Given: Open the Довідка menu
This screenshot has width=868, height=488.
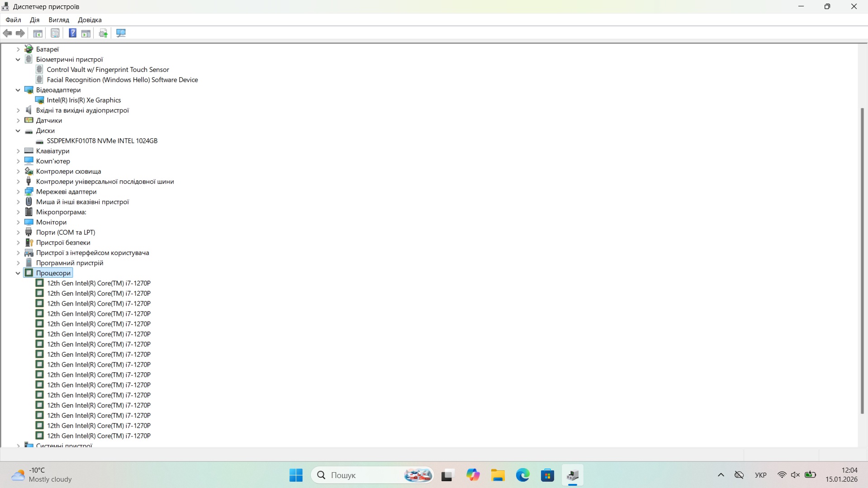Looking at the screenshot, I should (x=90, y=20).
